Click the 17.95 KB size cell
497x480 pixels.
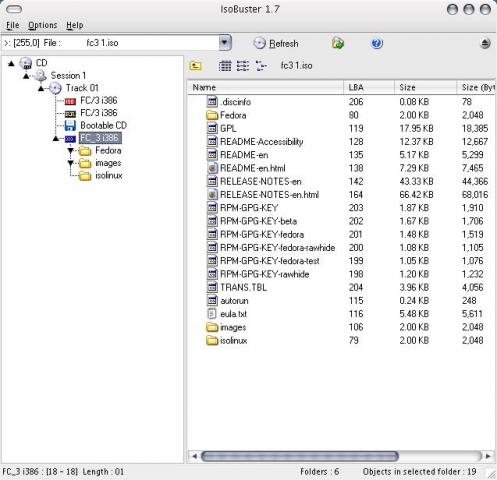pyautogui.click(x=416, y=128)
